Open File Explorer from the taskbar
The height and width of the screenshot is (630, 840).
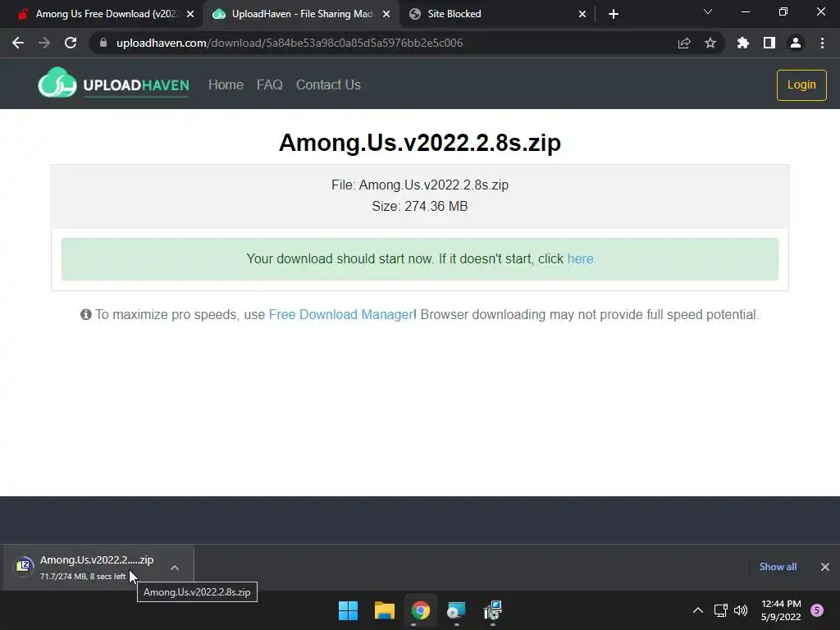384,610
